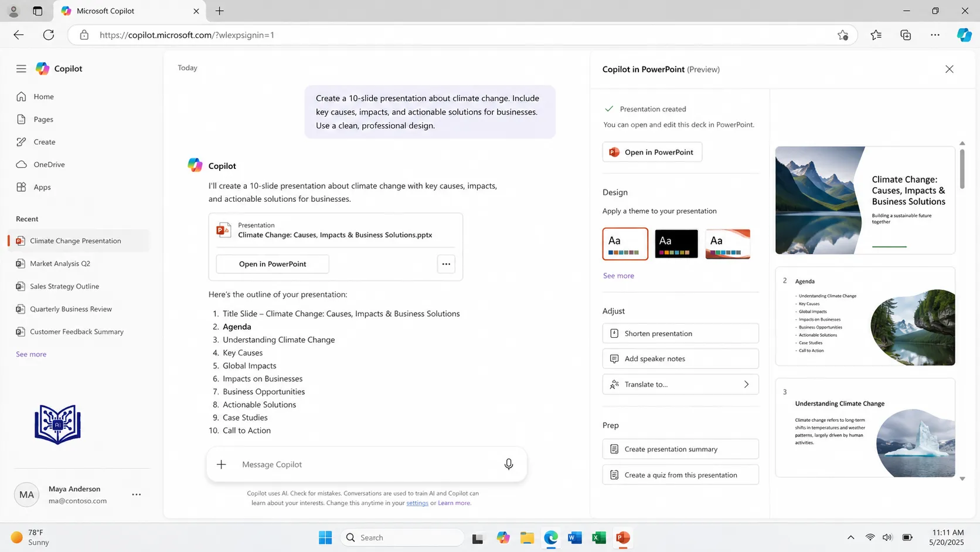Expand the Translate to submenu

(x=680, y=384)
